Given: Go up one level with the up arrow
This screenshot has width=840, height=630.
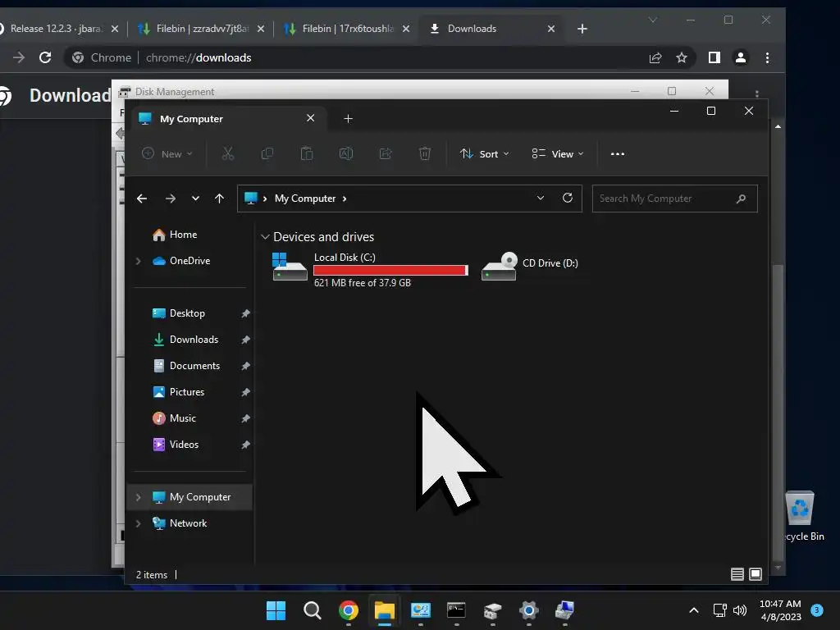Looking at the screenshot, I should (219, 199).
